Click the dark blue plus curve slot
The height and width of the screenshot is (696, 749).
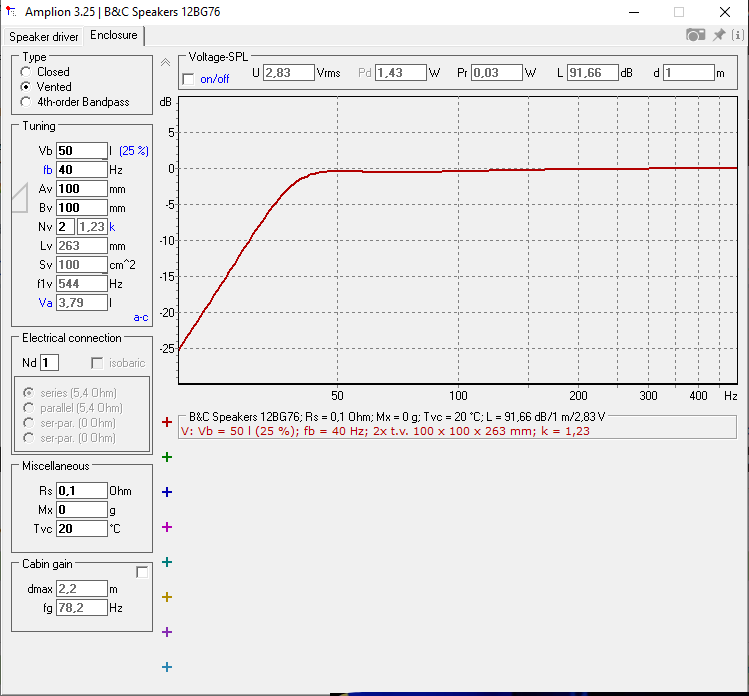coord(167,492)
